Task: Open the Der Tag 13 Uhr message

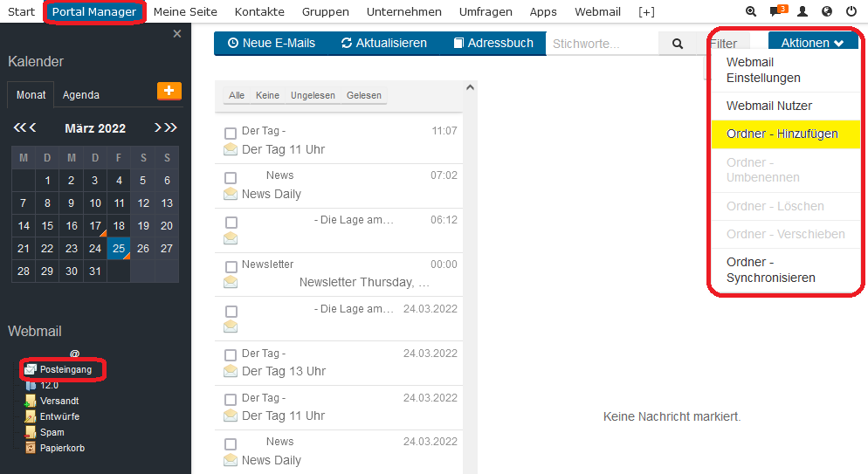Action: click(x=339, y=363)
